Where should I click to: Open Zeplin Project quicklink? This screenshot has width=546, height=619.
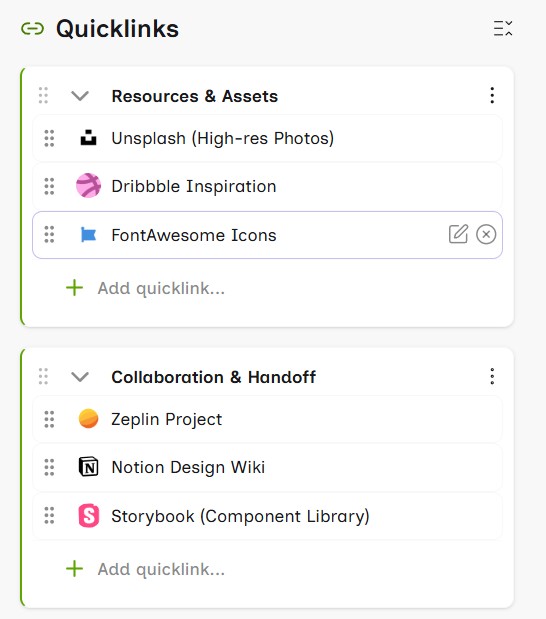[167, 420]
